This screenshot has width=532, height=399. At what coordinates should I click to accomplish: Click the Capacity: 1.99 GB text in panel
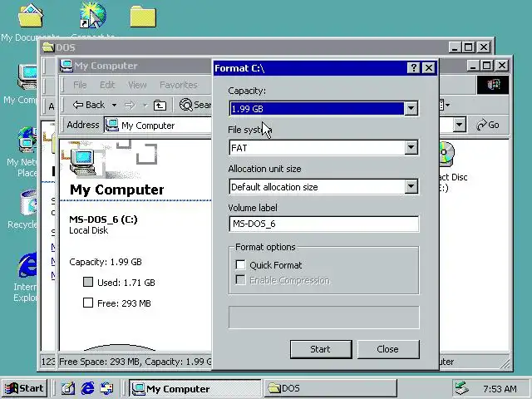pos(106,262)
